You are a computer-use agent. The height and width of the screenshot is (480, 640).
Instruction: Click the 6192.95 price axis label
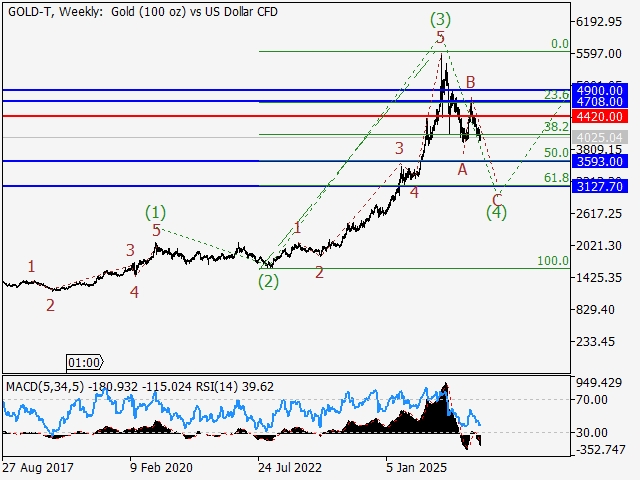598,22
